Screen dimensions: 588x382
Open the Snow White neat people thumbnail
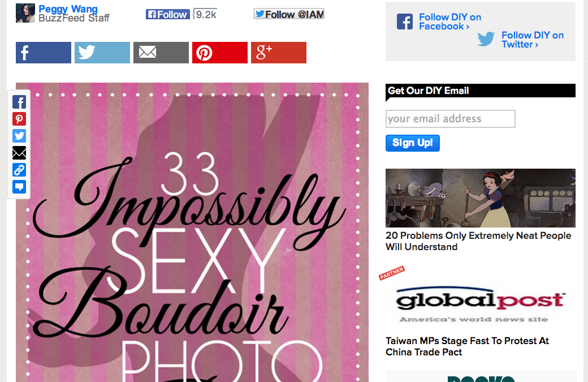tap(481, 198)
